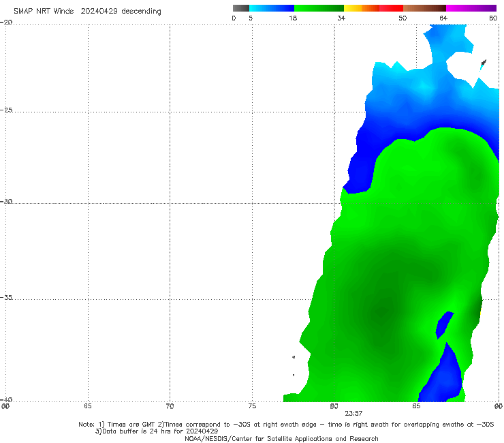
Task: Click the longitude axis label 70
Action: (x=170, y=406)
